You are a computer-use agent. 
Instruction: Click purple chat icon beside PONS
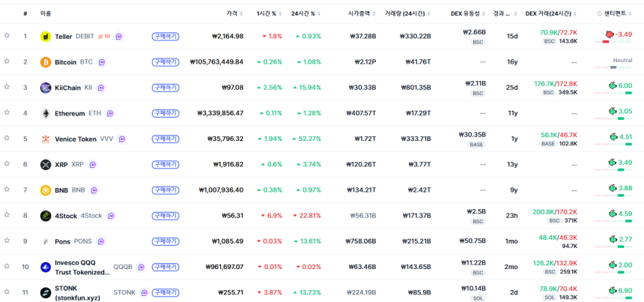101,241
